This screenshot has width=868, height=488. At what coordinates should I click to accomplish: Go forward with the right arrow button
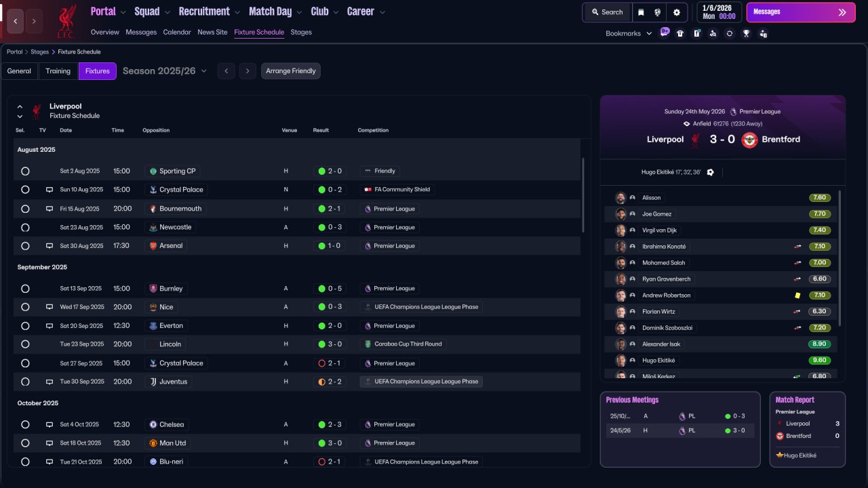34,21
